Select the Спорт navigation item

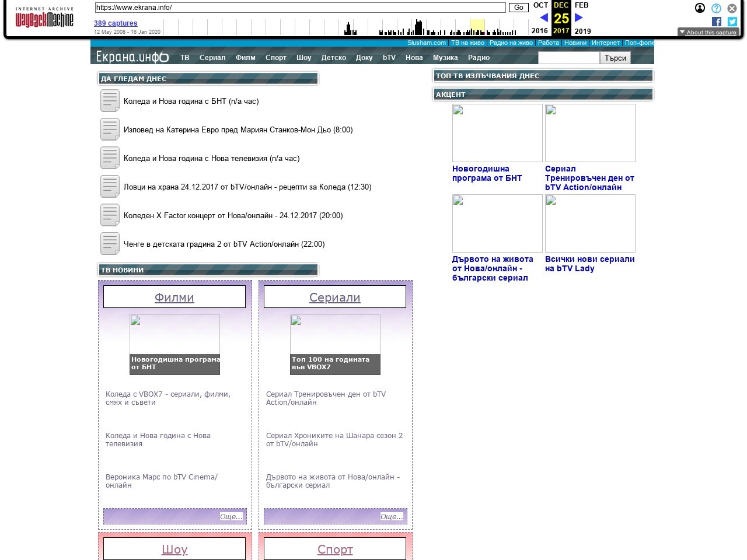pyautogui.click(x=276, y=58)
